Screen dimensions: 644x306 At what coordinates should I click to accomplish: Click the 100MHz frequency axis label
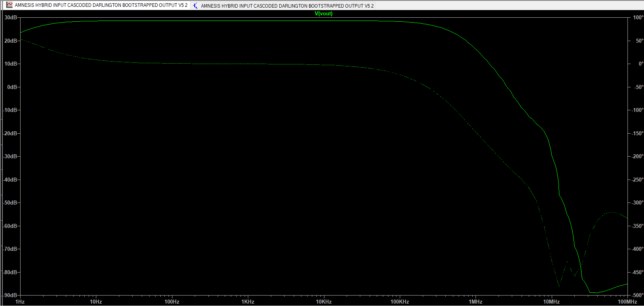pos(627,302)
